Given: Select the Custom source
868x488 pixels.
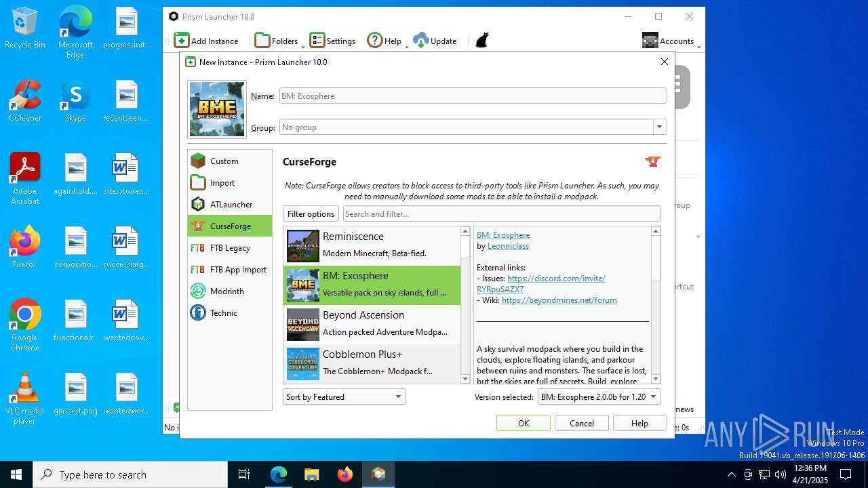Looking at the screenshot, I should [230, 161].
